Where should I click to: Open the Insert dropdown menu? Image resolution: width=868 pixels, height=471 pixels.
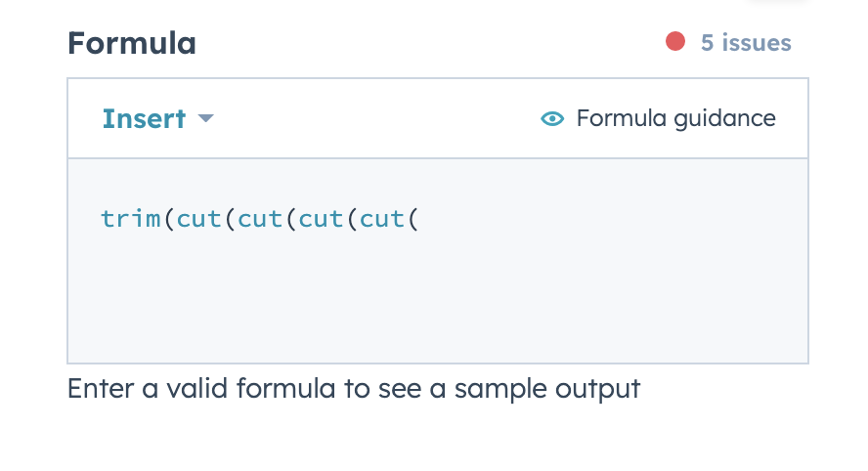(144, 119)
